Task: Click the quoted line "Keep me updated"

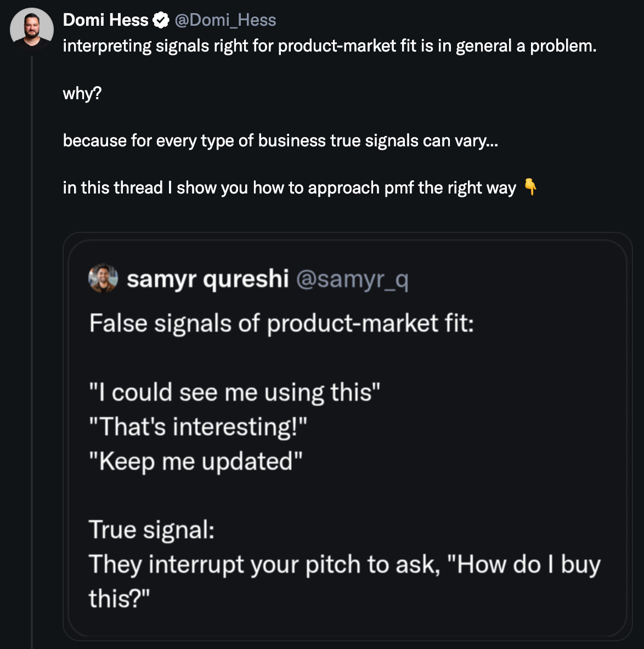Action: click(196, 462)
